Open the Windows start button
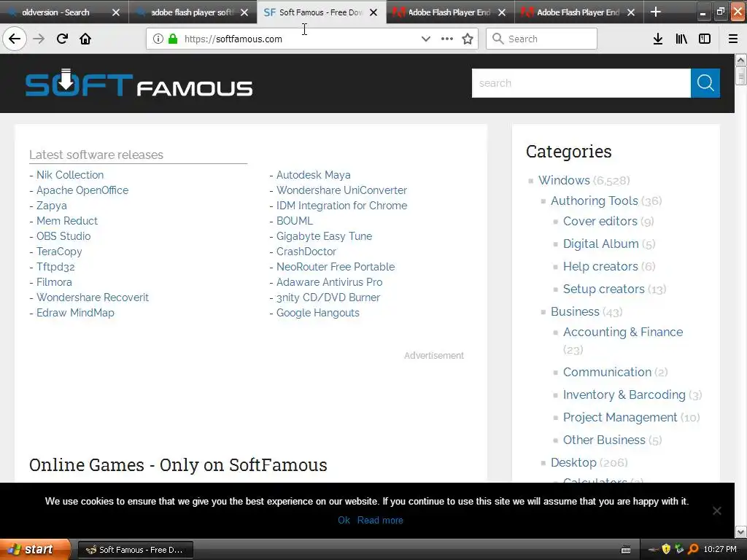This screenshot has width=747, height=560. tap(34, 549)
